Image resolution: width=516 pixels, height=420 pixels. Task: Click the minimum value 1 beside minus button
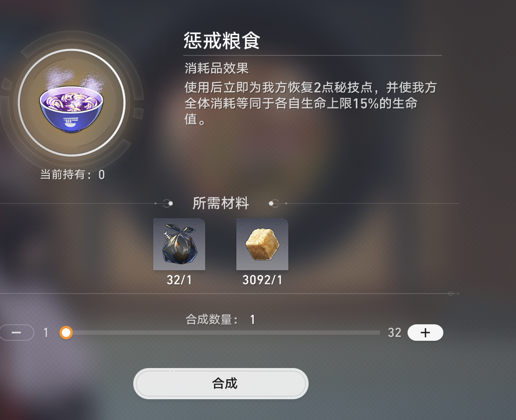point(46,333)
